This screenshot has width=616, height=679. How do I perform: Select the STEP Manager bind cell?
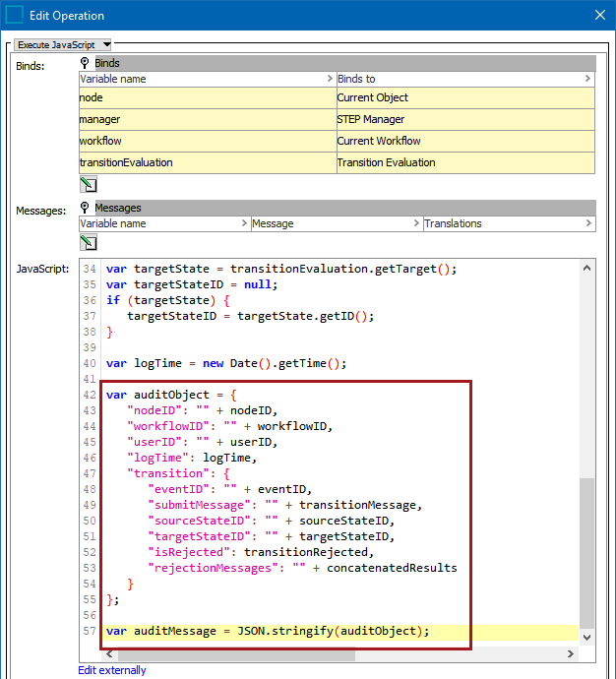click(x=464, y=120)
